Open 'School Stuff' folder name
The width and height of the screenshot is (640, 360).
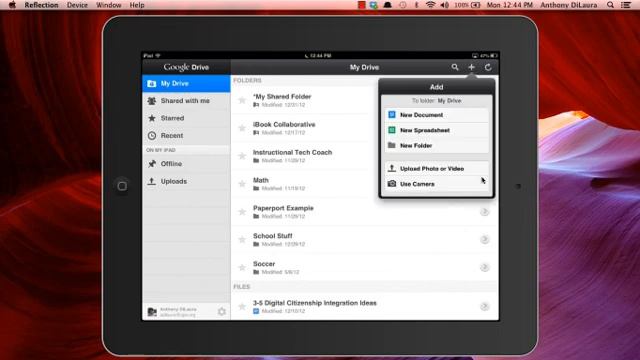coord(273,236)
